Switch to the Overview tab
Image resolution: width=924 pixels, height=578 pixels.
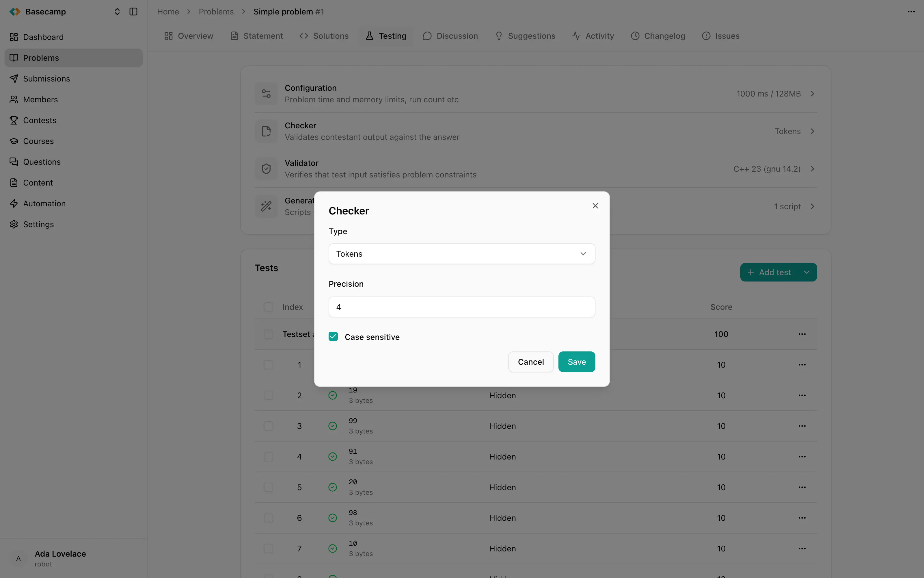189,36
